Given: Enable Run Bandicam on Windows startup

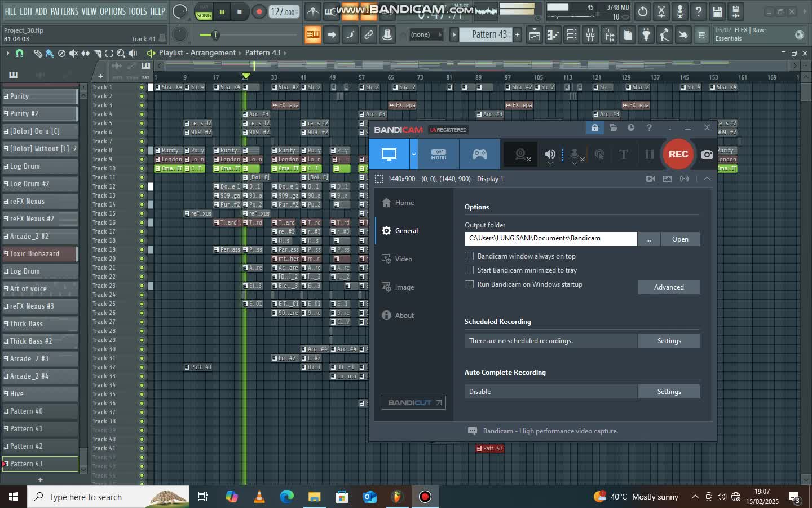Looking at the screenshot, I should (469, 284).
